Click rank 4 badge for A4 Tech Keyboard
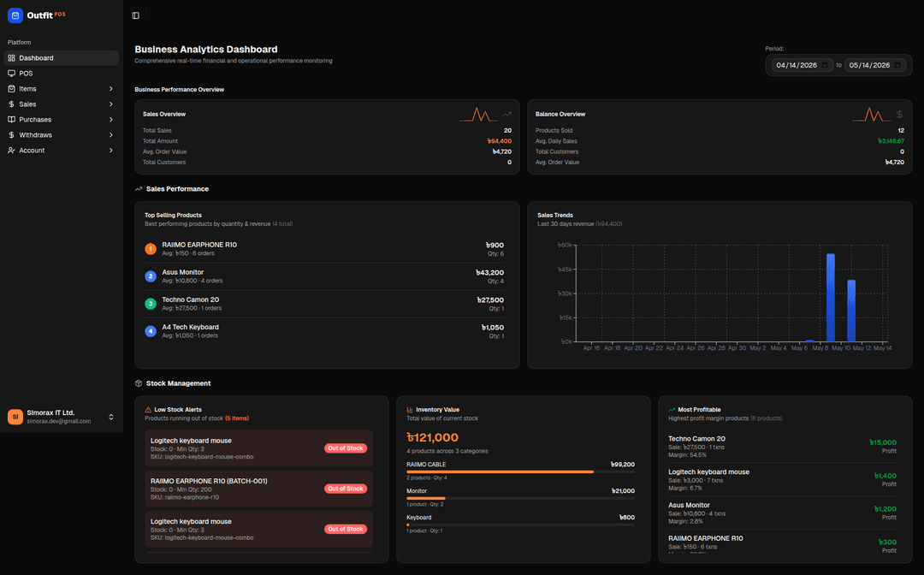The height and width of the screenshot is (575, 924). pyautogui.click(x=151, y=331)
